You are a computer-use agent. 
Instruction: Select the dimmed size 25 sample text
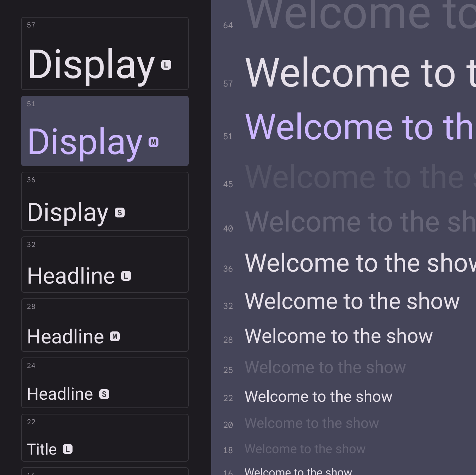[325, 368]
